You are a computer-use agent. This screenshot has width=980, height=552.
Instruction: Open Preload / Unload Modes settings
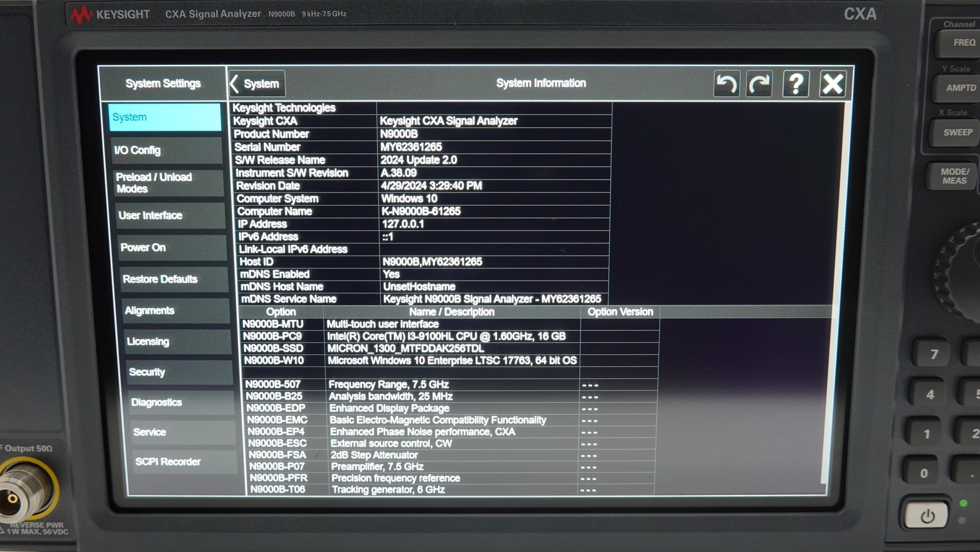[x=168, y=183]
